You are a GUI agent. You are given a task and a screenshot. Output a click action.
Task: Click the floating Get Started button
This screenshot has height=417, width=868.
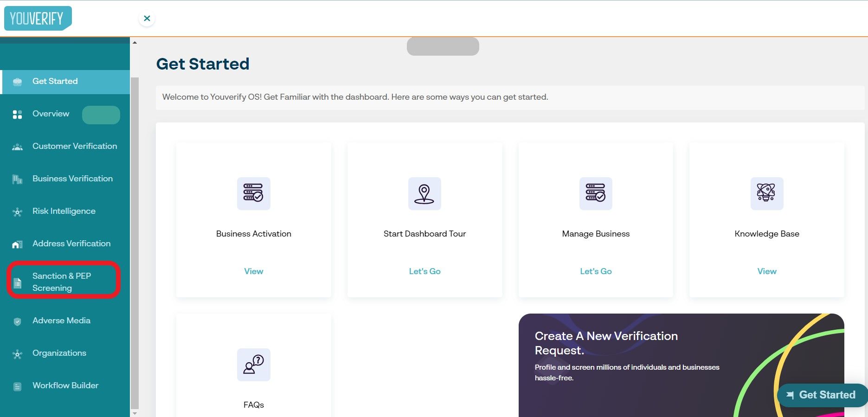click(822, 395)
